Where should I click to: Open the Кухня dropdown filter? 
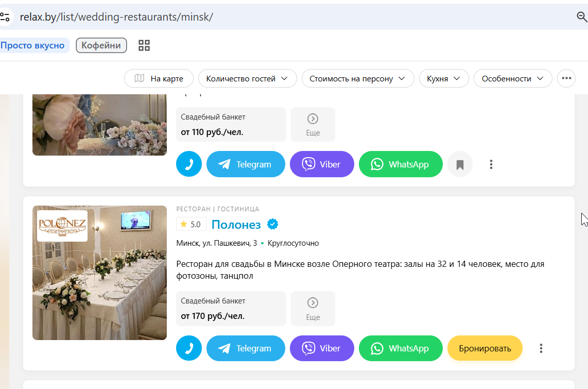tap(444, 78)
